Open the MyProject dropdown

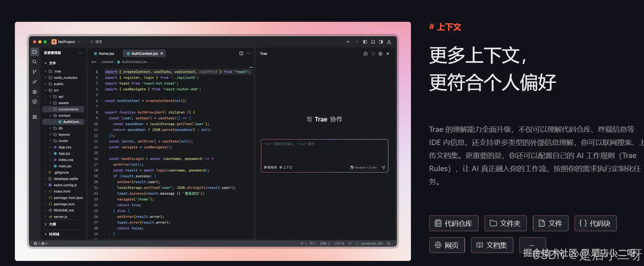point(66,42)
